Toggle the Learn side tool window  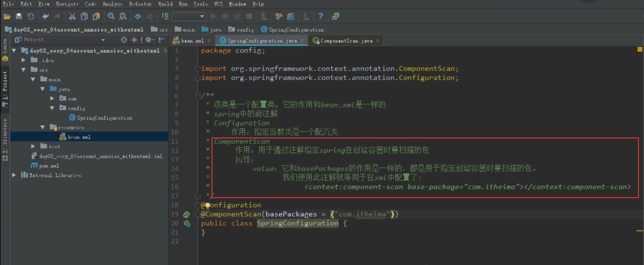coord(5,50)
